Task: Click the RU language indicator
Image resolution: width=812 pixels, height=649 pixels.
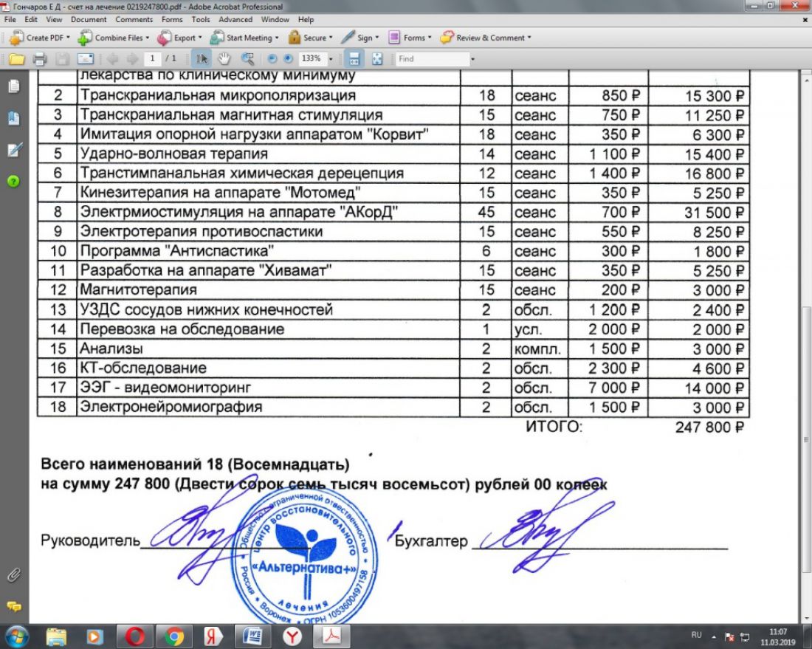Action: click(x=697, y=635)
